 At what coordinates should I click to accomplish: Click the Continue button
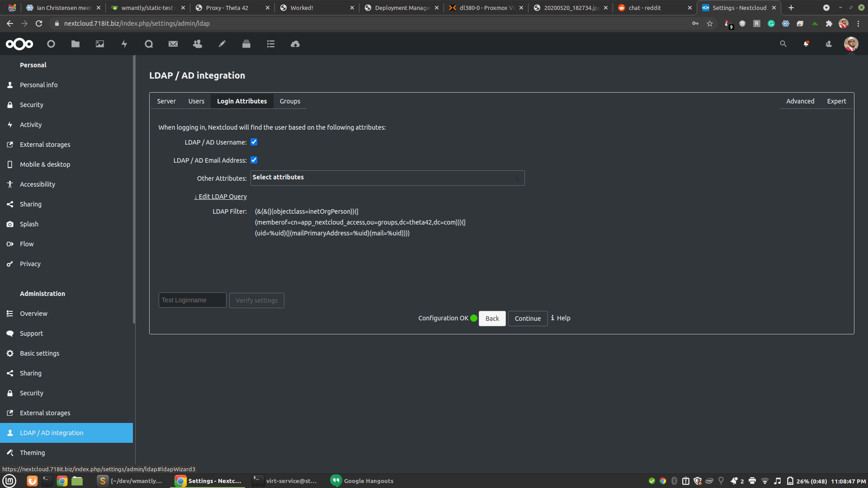[527, 319]
